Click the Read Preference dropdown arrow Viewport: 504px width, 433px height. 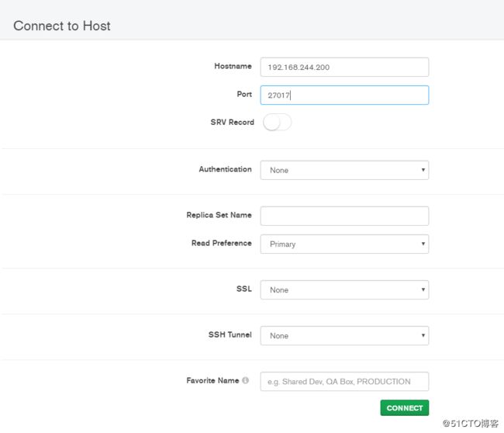(x=423, y=244)
